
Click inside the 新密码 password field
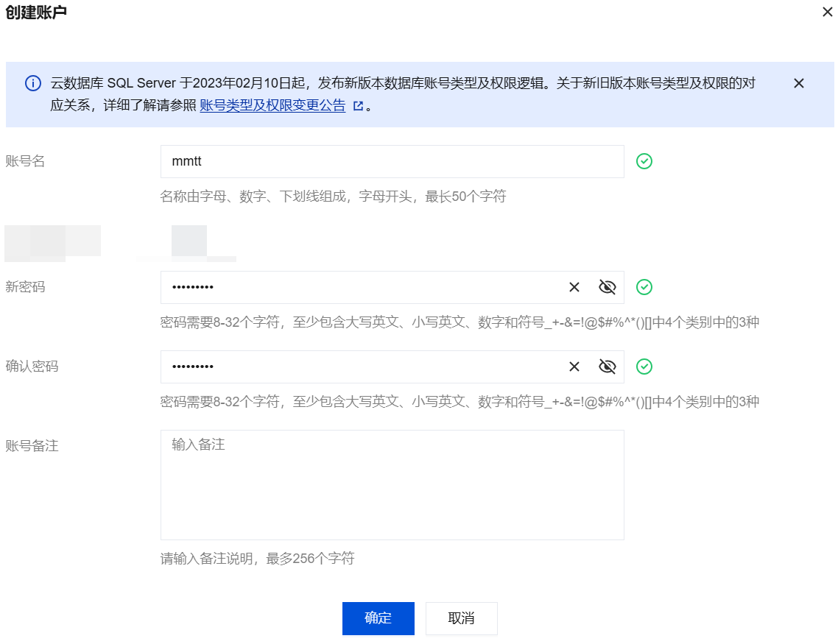pos(361,287)
